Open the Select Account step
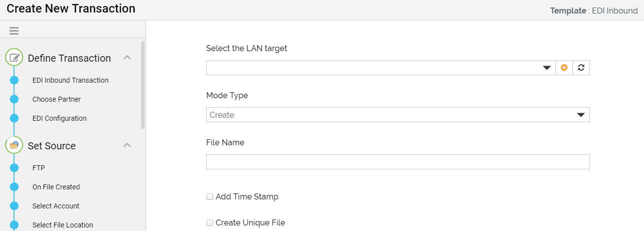The height and width of the screenshot is (231, 644). point(56,206)
